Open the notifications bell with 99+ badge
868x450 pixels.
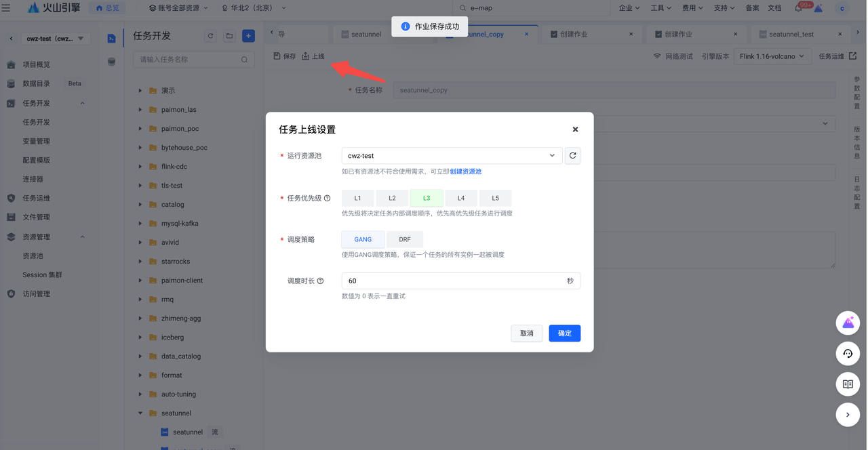tap(798, 8)
